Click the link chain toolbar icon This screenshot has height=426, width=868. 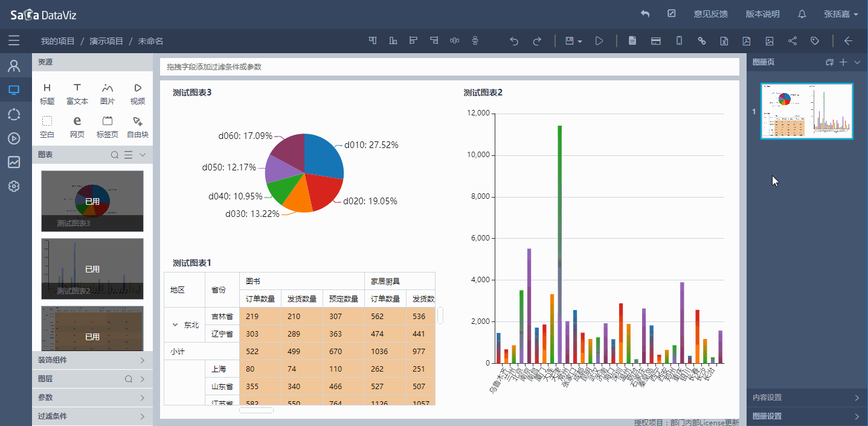tap(702, 41)
